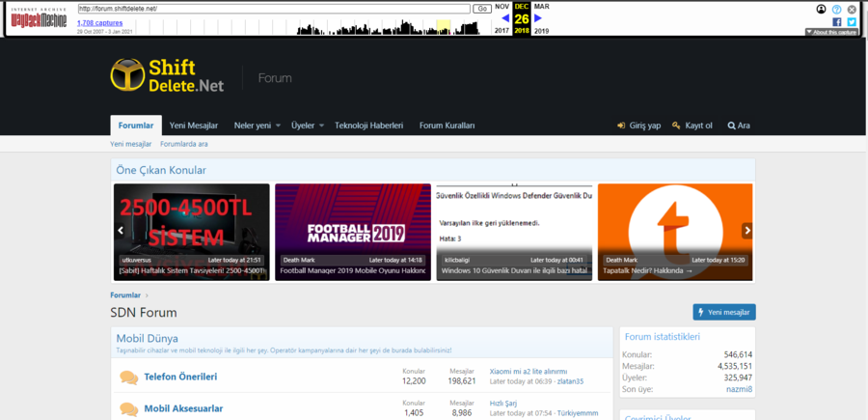Click Haftalık Sistem Tavsiyeleri topic title
Image resolution: width=868 pixels, height=420 pixels.
pyautogui.click(x=192, y=271)
